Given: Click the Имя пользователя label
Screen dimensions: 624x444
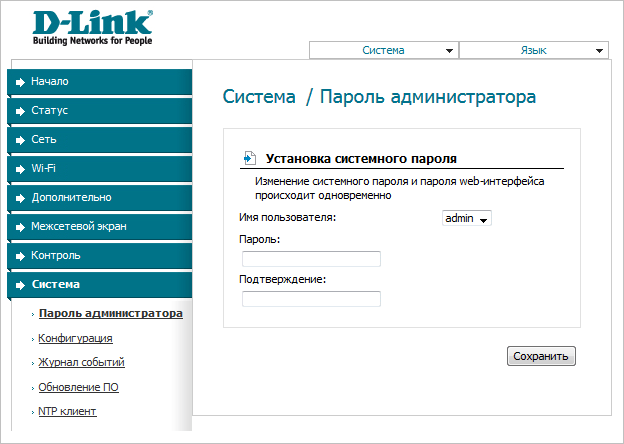Looking at the screenshot, I should (287, 218).
